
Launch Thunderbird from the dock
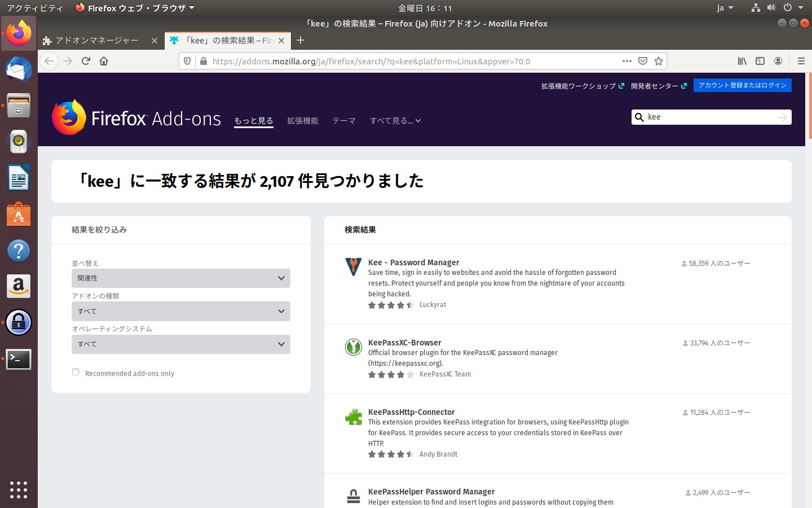(19, 69)
